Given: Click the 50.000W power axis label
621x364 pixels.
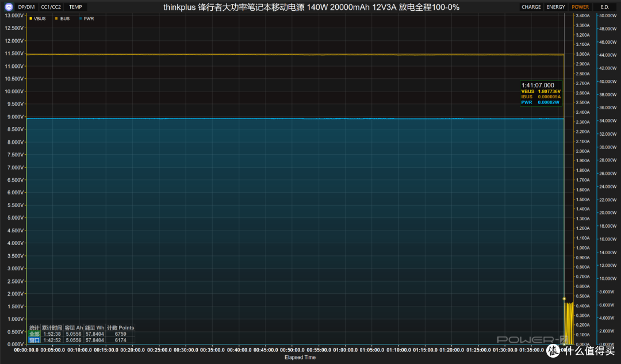Looking at the screenshot, I should tap(608, 16).
